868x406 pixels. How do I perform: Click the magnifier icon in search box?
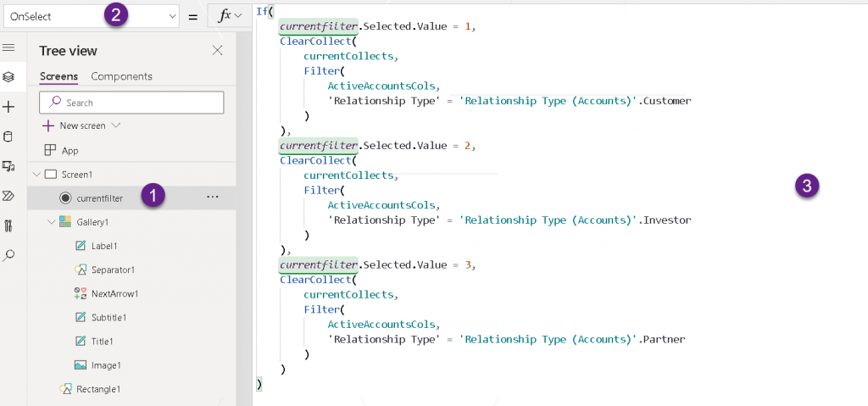[x=55, y=102]
